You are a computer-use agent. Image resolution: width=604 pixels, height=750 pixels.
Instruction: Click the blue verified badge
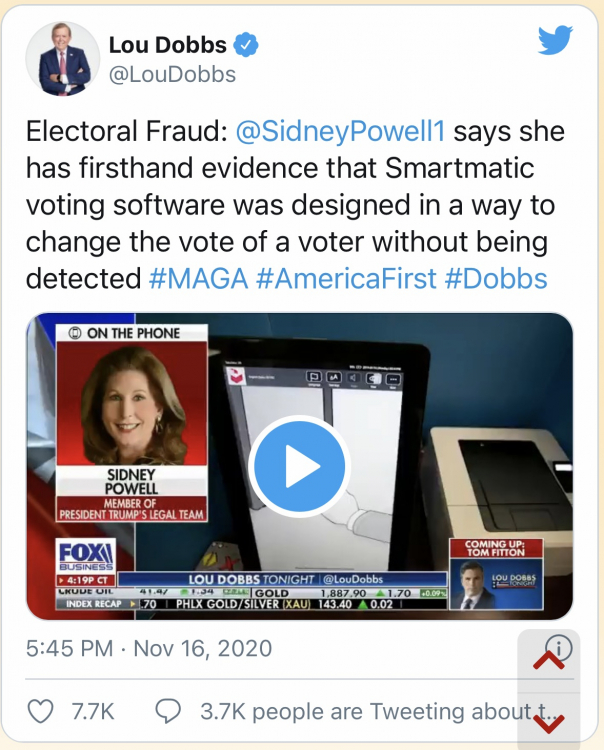(x=247, y=45)
